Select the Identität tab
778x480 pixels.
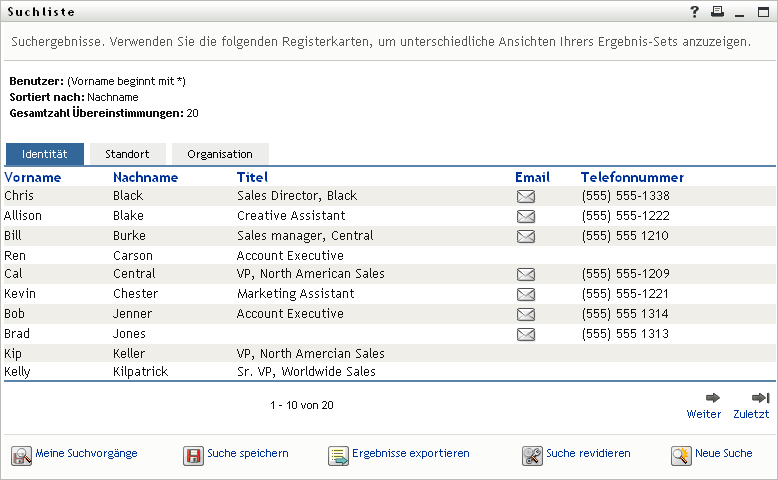coord(44,154)
